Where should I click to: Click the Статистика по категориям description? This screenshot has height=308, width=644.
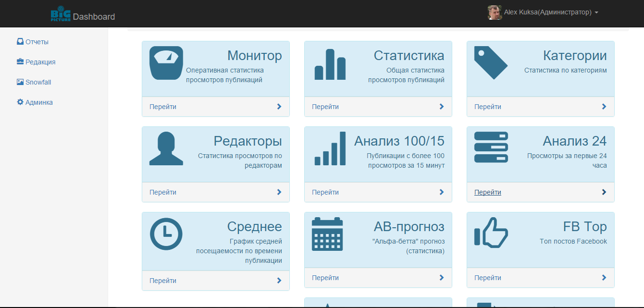[x=566, y=70]
